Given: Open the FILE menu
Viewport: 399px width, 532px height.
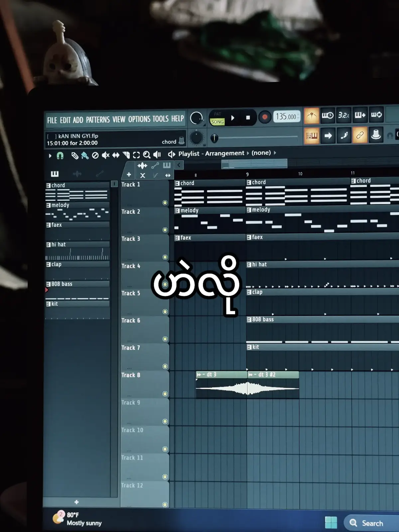Looking at the screenshot, I should [x=52, y=120].
